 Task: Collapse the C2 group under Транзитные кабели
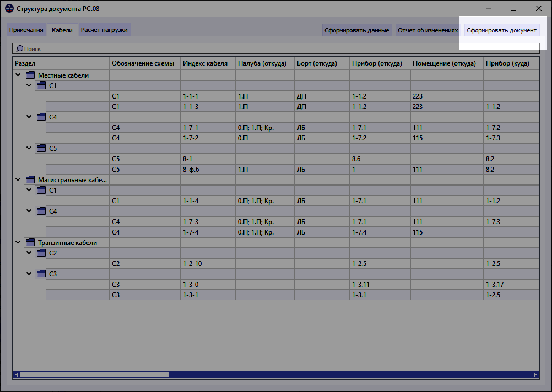pyautogui.click(x=29, y=253)
